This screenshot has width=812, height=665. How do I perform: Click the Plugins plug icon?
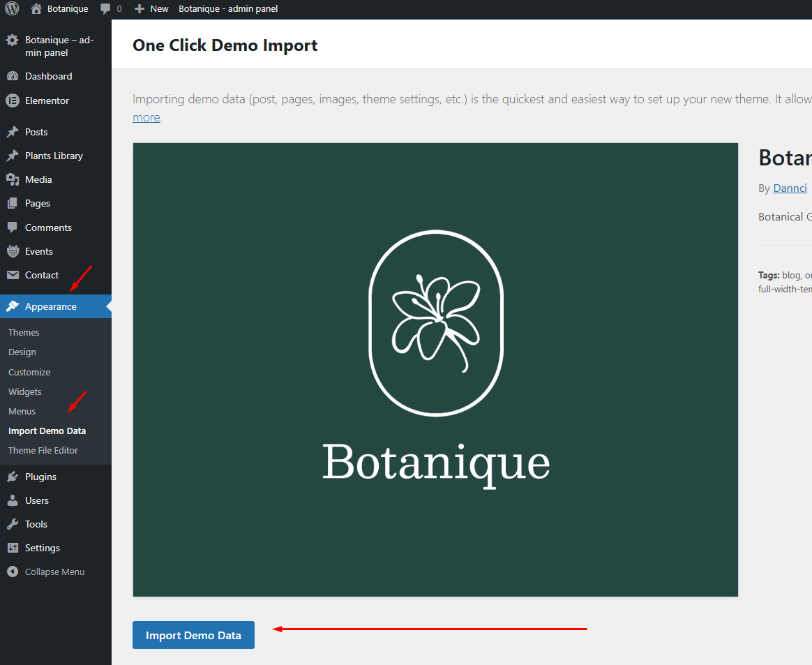(x=13, y=477)
